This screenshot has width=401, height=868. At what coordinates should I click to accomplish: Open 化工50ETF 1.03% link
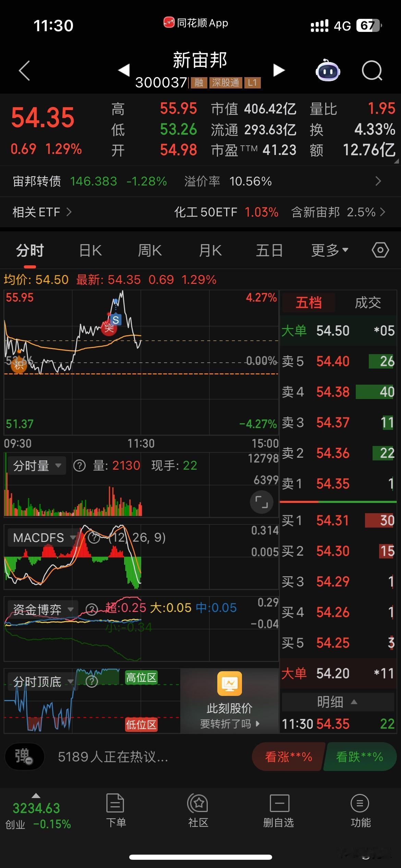pyautogui.click(x=226, y=212)
